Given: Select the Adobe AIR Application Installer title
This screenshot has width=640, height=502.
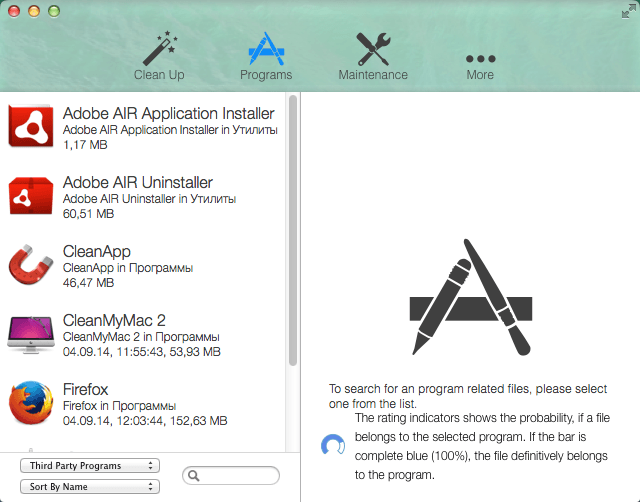Looking at the screenshot, I should pyautogui.click(x=169, y=113).
